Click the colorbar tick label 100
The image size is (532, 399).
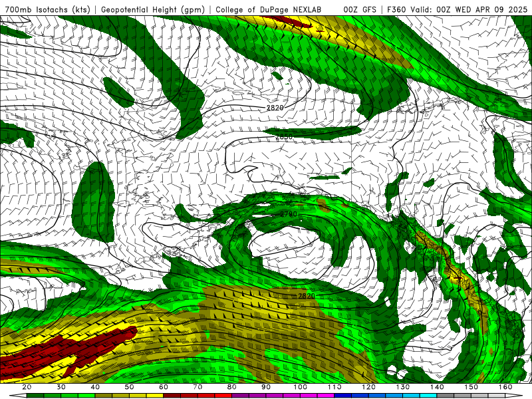tap(301, 387)
